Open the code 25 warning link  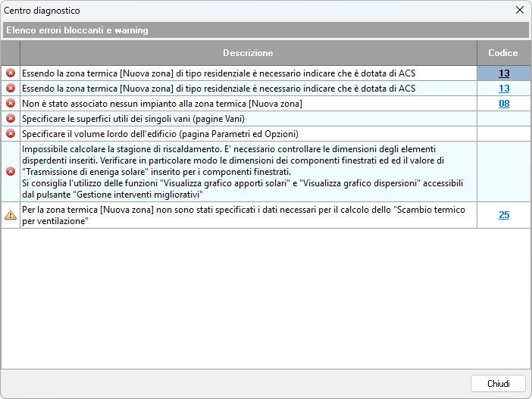point(503,215)
